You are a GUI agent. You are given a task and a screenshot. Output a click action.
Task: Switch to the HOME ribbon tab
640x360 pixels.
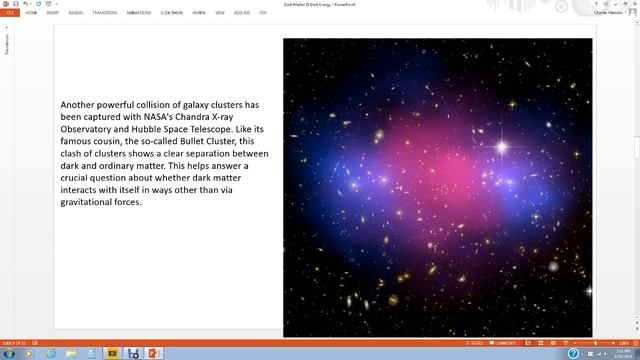[31, 13]
